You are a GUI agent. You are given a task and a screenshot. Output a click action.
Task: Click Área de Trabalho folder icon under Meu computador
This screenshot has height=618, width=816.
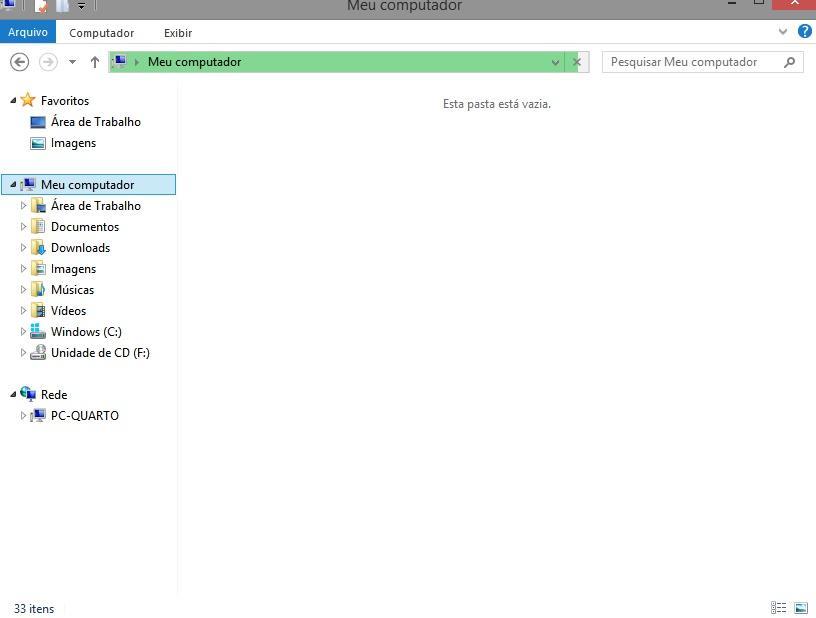pyautogui.click(x=38, y=205)
